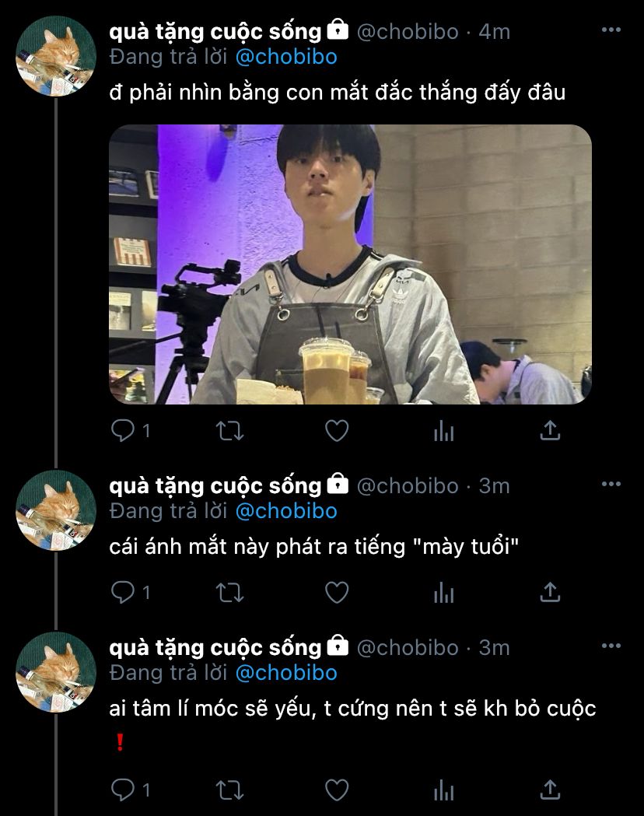Share the tweet with the photo
Viewport: 644px width, 816px height.
[550, 430]
